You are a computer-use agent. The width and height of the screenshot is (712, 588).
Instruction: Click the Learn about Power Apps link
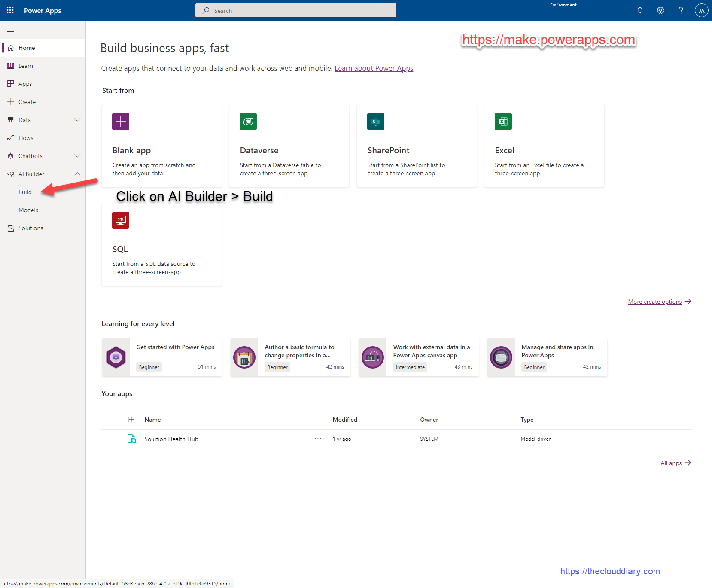click(x=374, y=68)
